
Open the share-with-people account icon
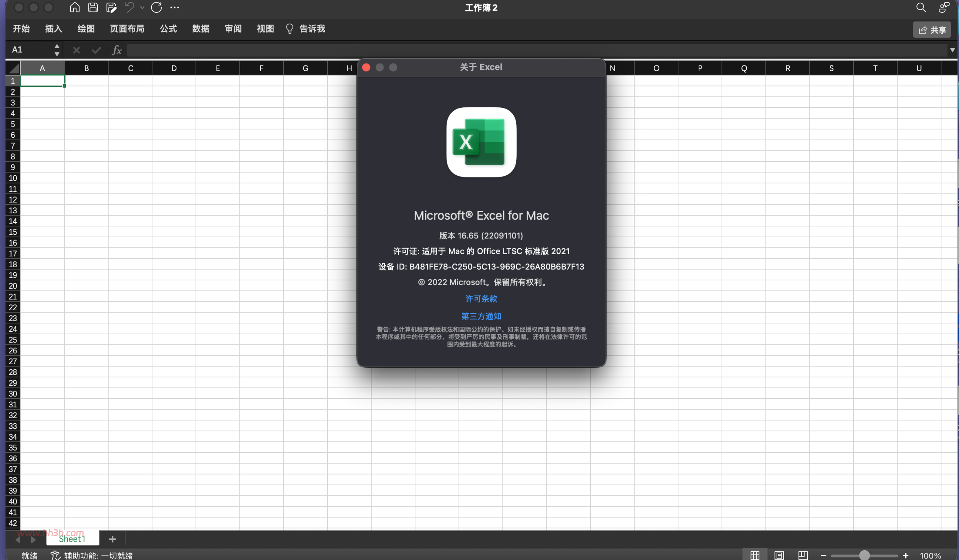(x=943, y=7)
